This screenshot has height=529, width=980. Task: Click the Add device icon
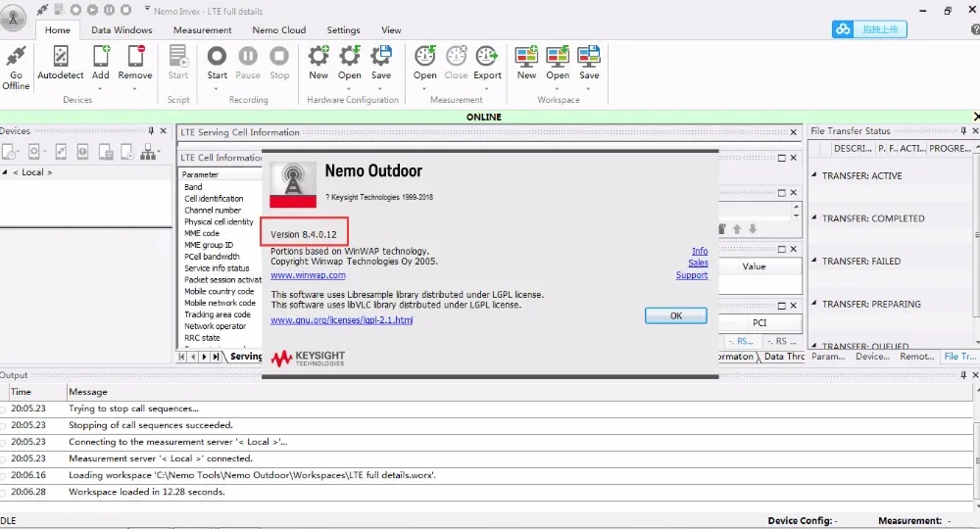click(101, 56)
